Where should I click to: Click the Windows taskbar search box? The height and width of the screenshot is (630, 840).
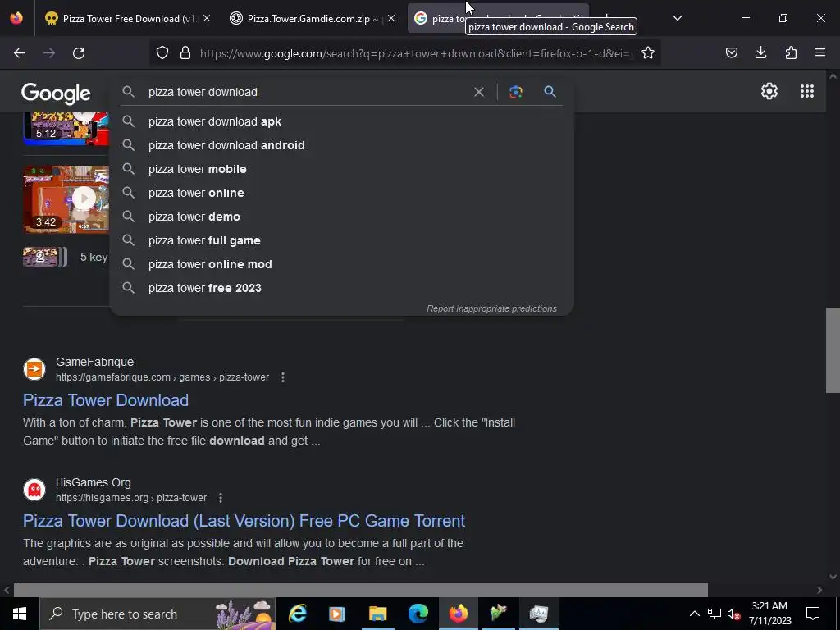[157, 614]
